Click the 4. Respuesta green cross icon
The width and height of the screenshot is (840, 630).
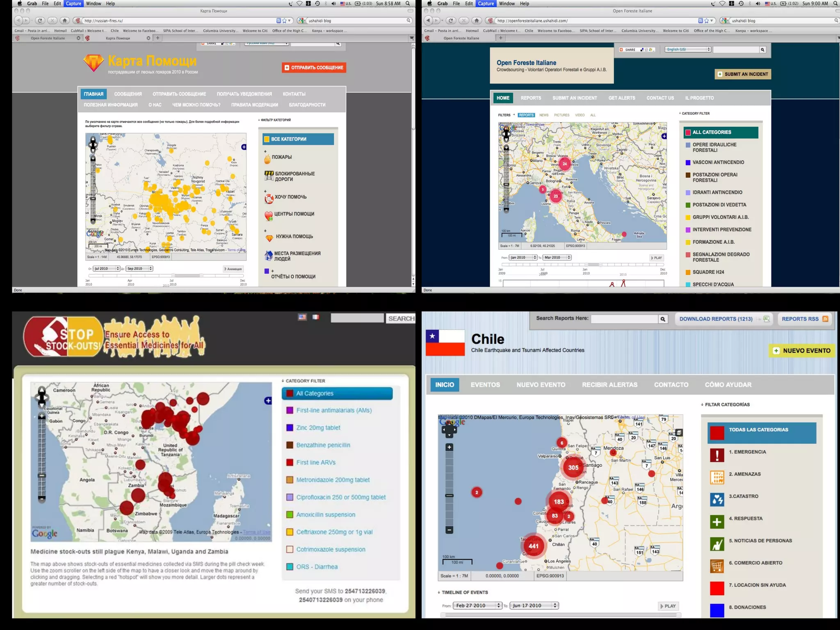tap(717, 522)
